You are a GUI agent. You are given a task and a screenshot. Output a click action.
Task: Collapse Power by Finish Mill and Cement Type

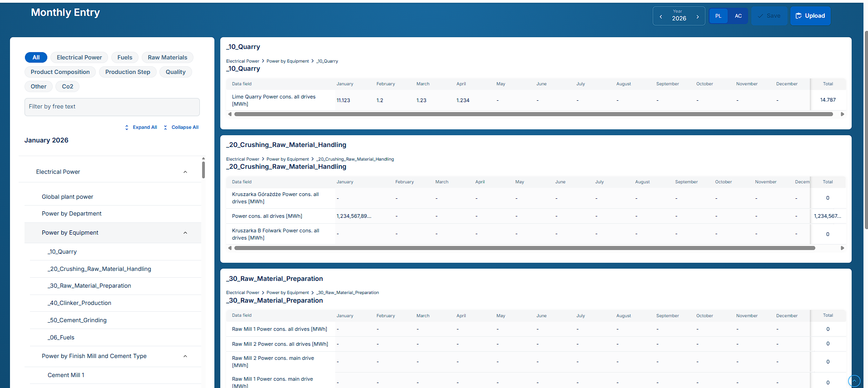click(x=185, y=356)
